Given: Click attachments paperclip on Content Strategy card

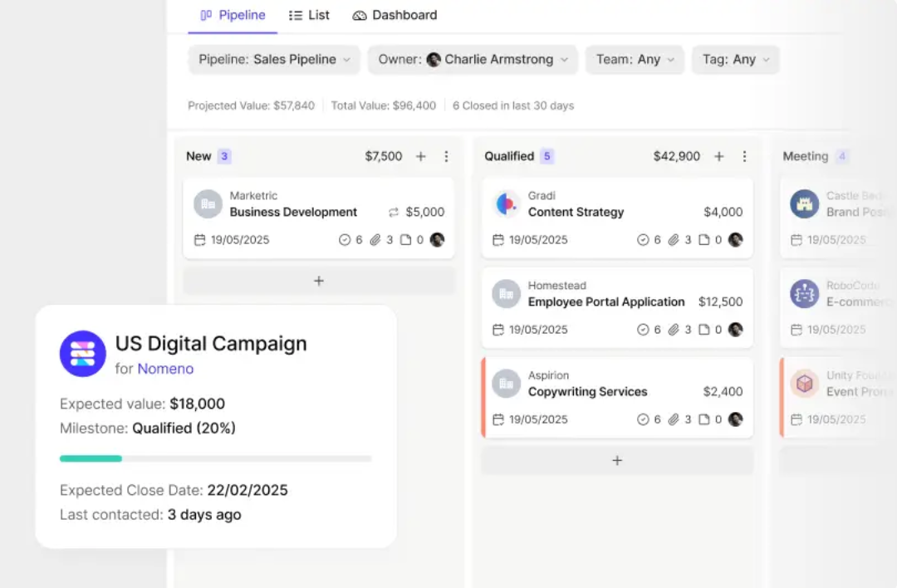Looking at the screenshot, I should click(674, 240).
